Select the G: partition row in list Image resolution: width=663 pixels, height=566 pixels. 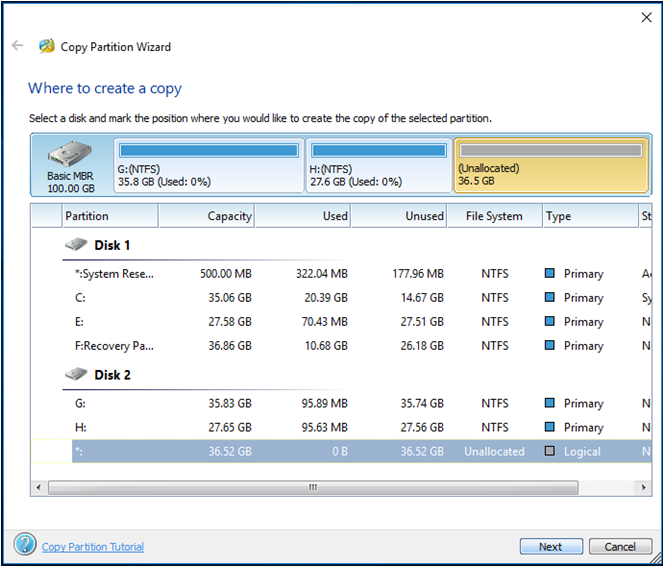[341, 403]
